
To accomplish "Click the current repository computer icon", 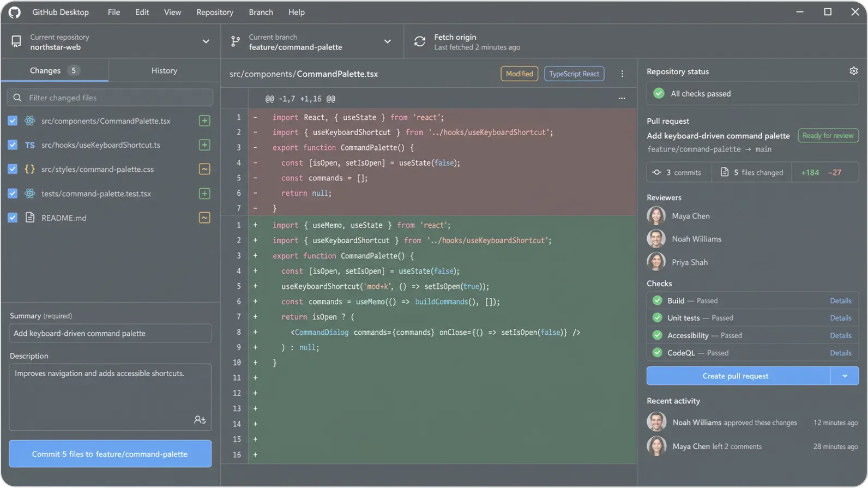I will pos(16,41).
